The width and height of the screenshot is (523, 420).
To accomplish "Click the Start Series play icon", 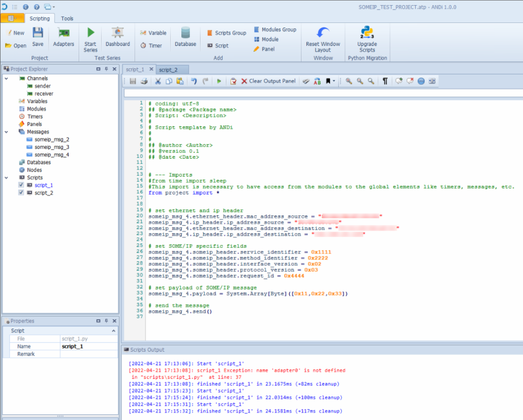I will pyautogui.click(x=90, y=33).
